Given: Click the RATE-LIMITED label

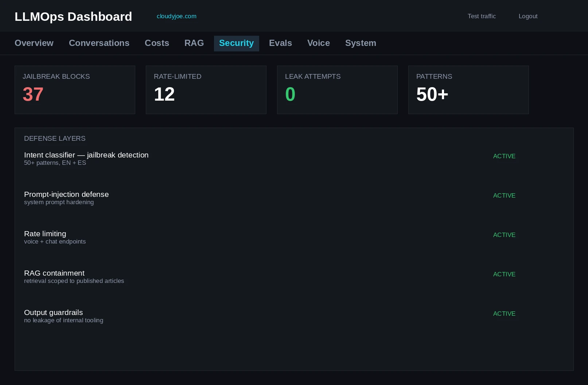Looking at the screenshot, I should [178, 76].
